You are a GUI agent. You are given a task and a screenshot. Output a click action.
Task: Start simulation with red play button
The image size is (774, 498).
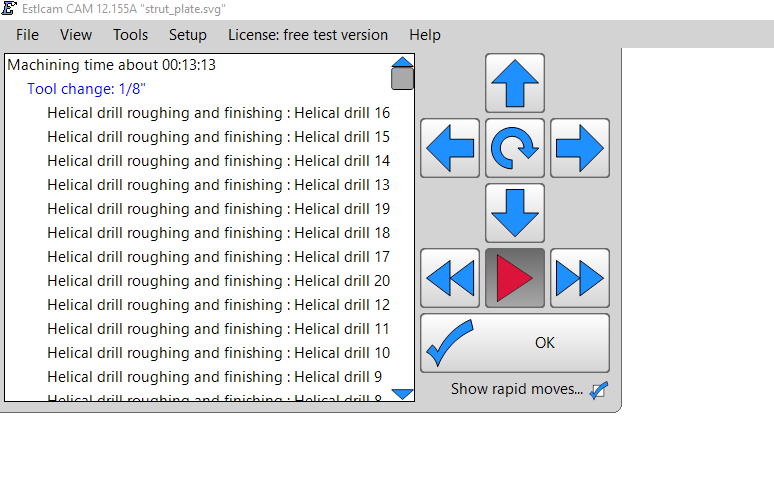pos(515,278)
